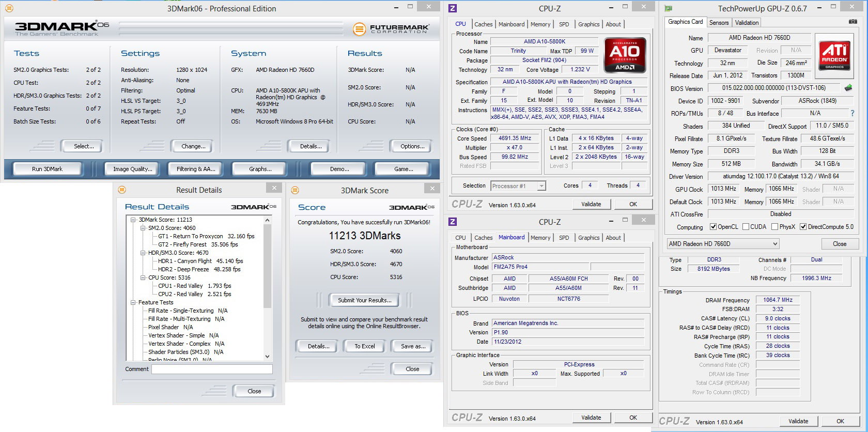Toggle the DirectCompute 5.0 checkbox
The image size is (868, 432).
point(803,226)
